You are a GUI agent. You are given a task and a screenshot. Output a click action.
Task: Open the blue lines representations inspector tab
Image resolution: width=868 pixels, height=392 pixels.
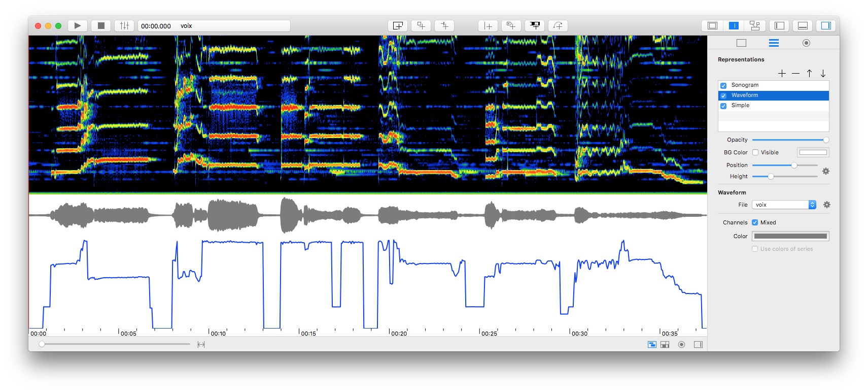click(x=774, y=43)
